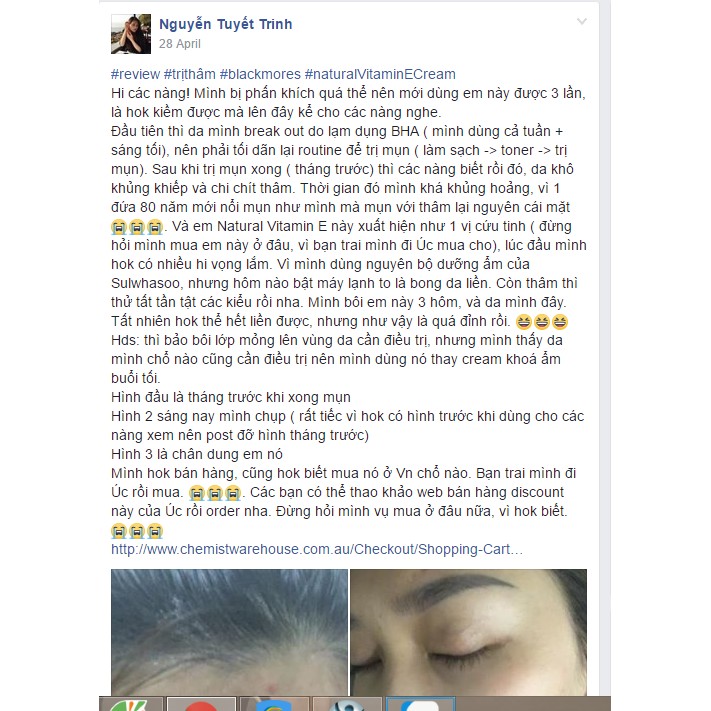View the closed-eye eyebrow photo

pyautogui.click(x=468, y=633)
